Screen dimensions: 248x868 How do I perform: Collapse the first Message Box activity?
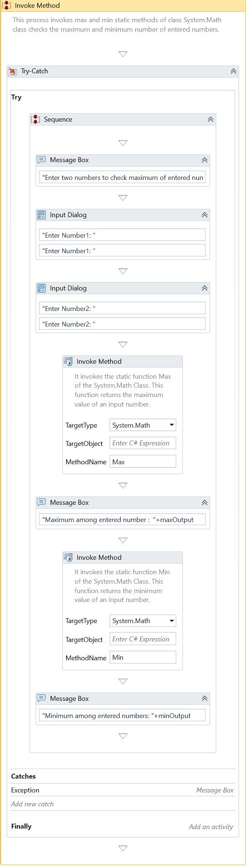[205, 160]
